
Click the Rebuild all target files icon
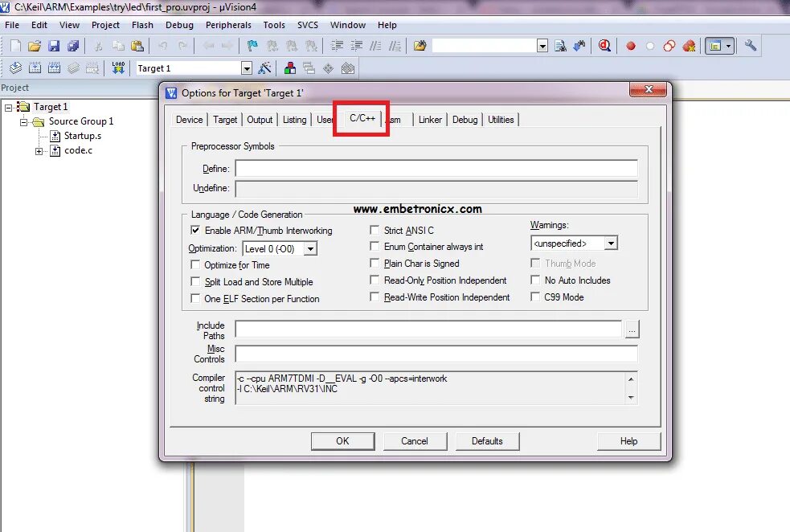click(x=54, y=68)
